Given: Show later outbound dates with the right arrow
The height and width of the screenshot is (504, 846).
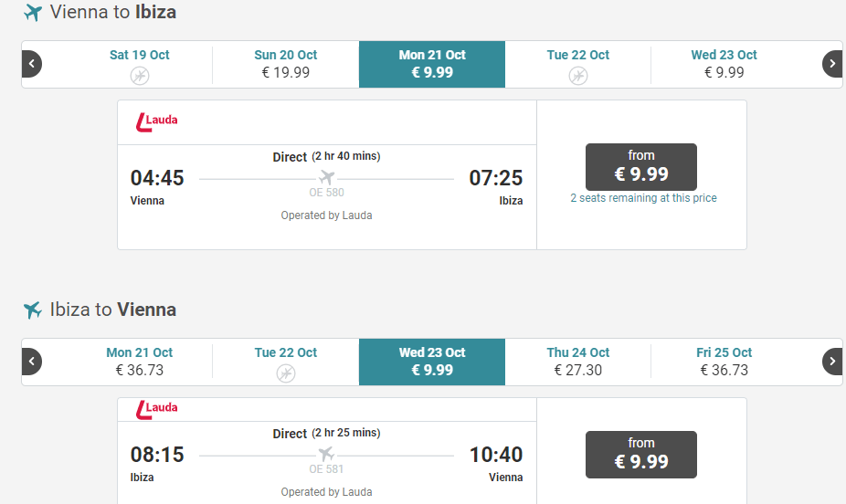Looking at the screenshot, I should click(832, 64).
